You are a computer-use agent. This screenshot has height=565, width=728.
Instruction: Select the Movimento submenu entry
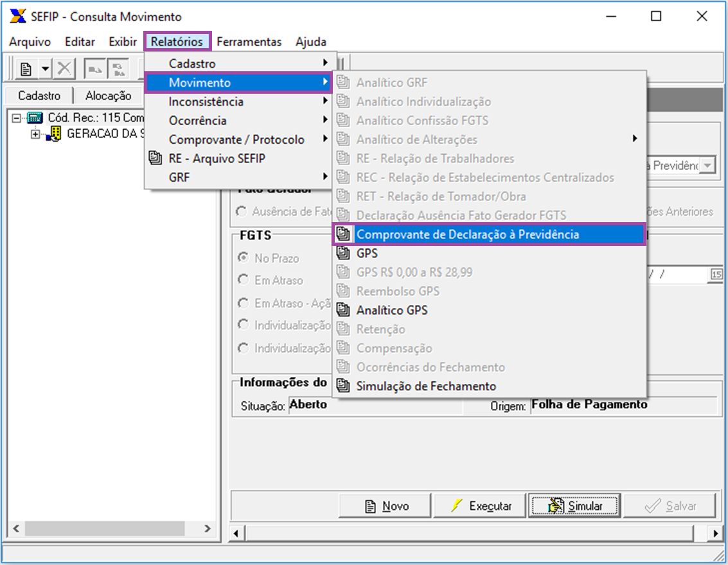[238, 83]
